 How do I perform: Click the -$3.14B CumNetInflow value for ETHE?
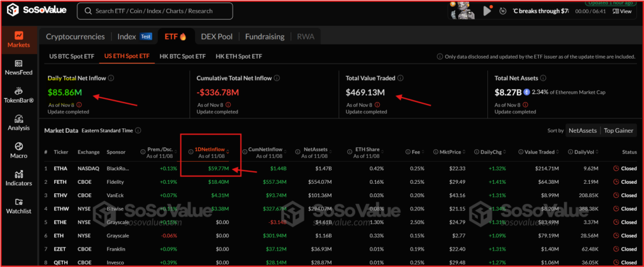[278, 222]
